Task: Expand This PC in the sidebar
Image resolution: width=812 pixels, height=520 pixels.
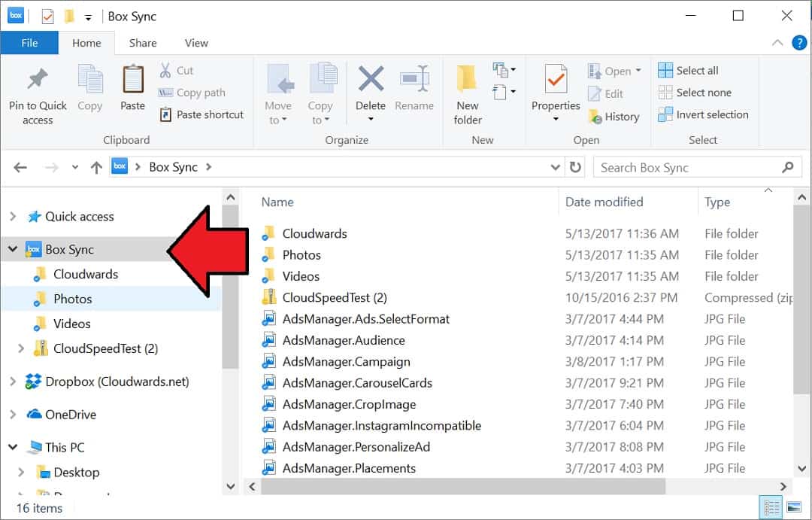Action: pyautogui.click(x=11, y=446)
